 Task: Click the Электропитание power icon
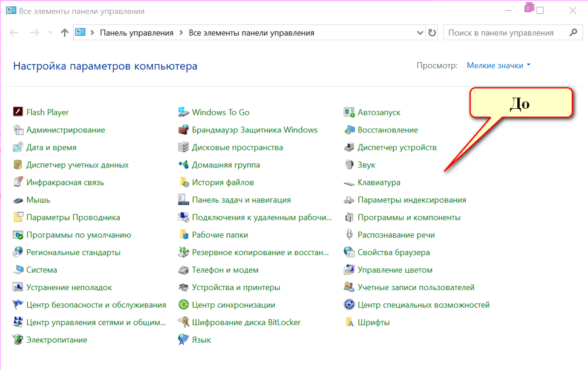[18, 340]
